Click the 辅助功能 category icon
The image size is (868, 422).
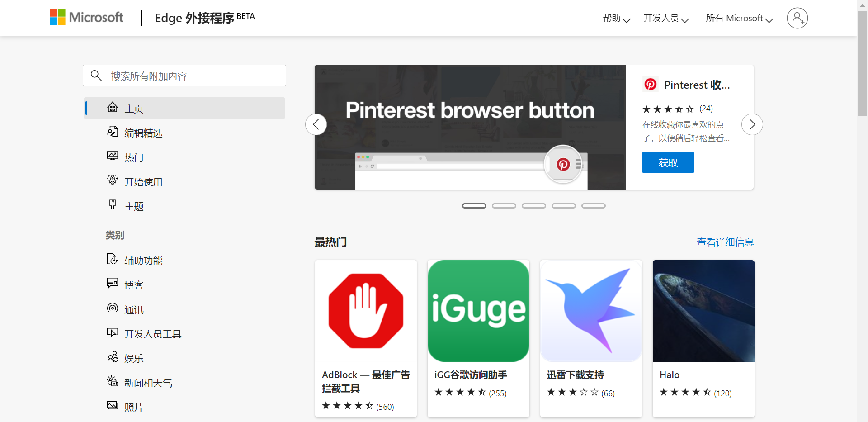tap(113, 259)
